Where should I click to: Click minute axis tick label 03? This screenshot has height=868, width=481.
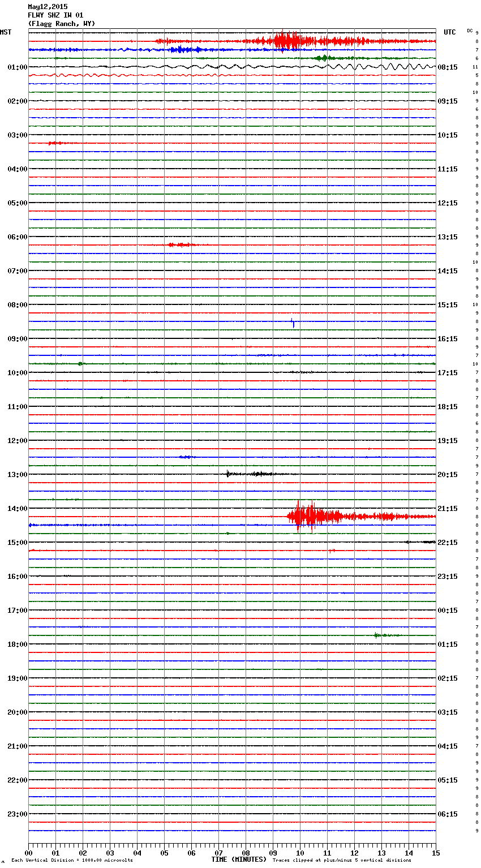click(x=110, y=853)
